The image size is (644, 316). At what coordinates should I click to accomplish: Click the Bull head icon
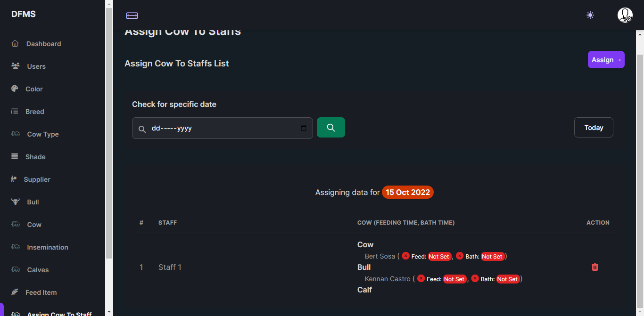click(16, 202)
